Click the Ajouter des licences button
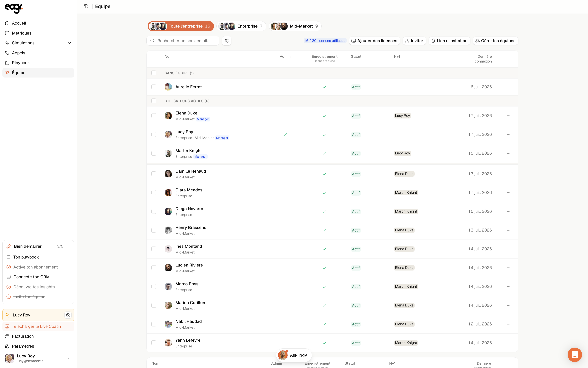Viewport: 588px width, 368px height. coord(374,41)
